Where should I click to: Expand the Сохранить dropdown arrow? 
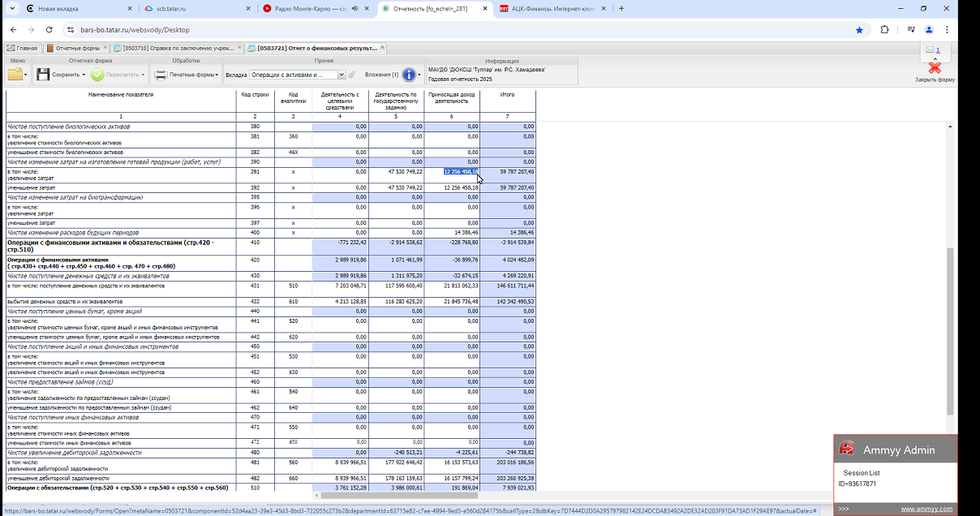(x=84, y=75)
